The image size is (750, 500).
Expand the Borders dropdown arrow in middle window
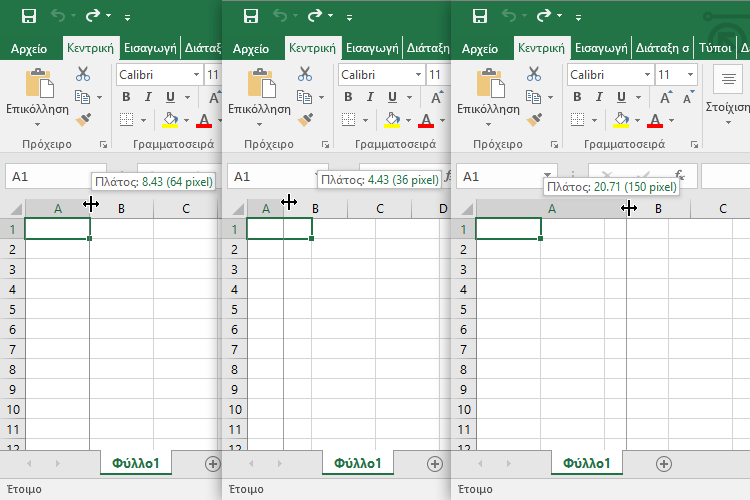(x=365, y=120)
